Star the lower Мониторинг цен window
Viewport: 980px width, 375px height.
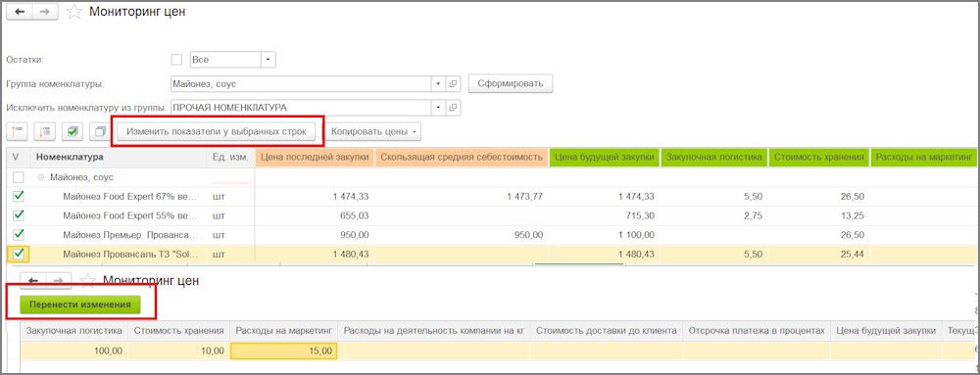pyautogui.click(x=88, y=281)
